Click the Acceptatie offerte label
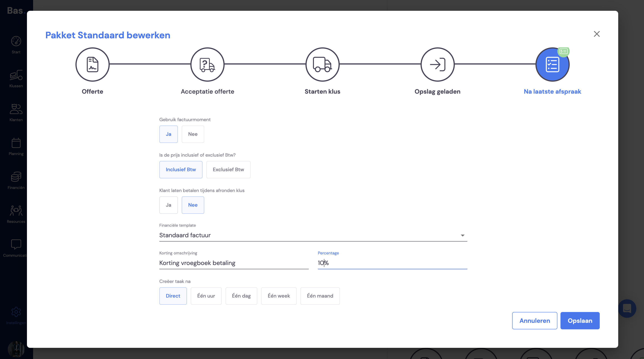 coord(207,91)
